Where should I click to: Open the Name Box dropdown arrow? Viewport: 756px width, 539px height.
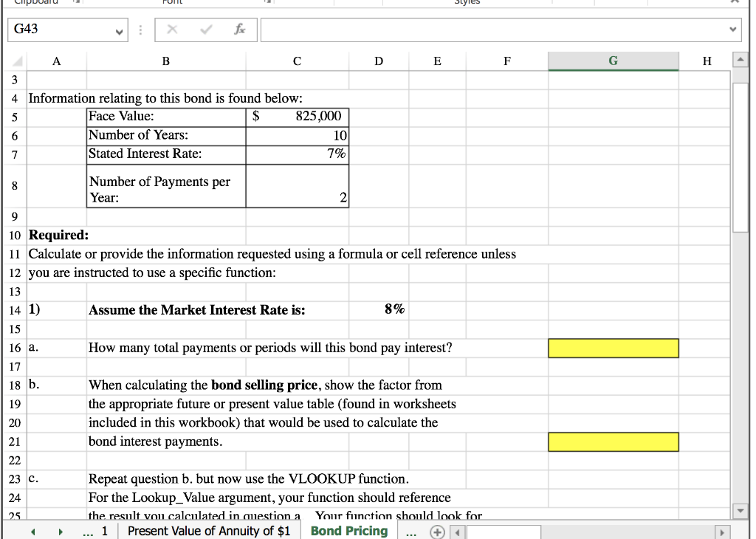coord(119,32)
